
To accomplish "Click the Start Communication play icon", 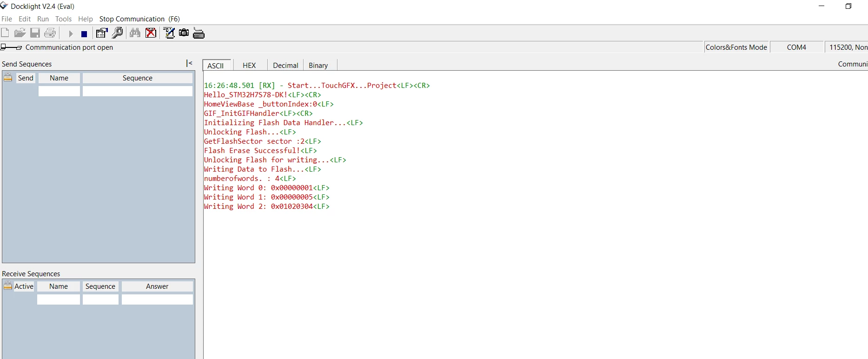I will point(71,33).
